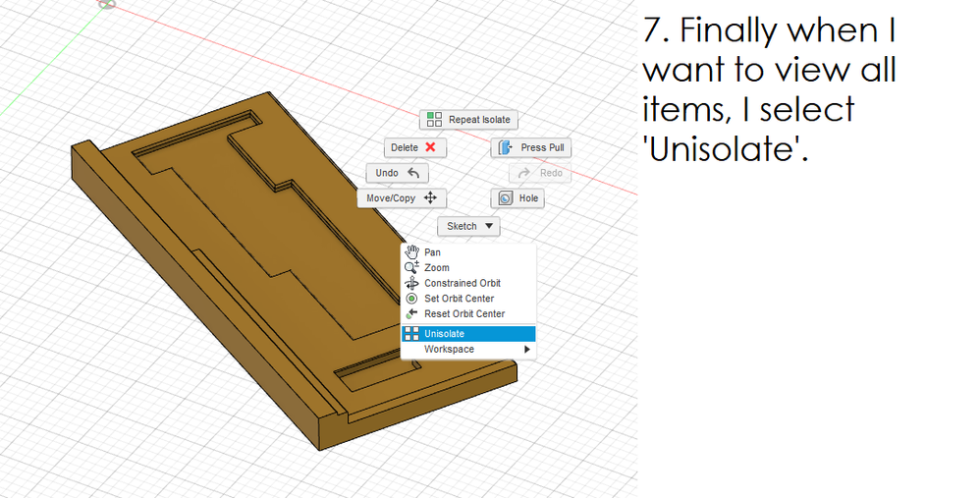Click the Press Pull icon
Viewport: 980px width, 498px height.
click(x=506, y=147)
